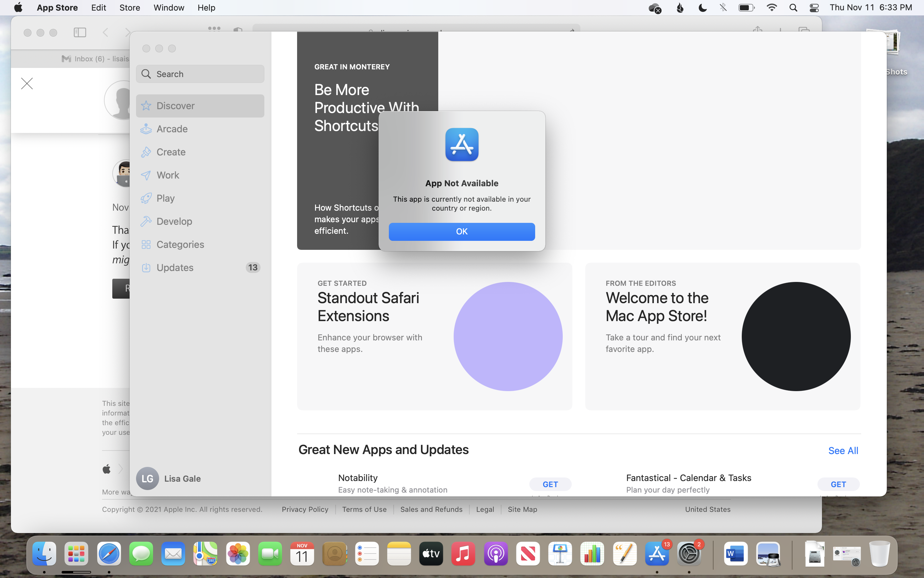Click the flame icon in the menu bar

click(x=680, y=8)
